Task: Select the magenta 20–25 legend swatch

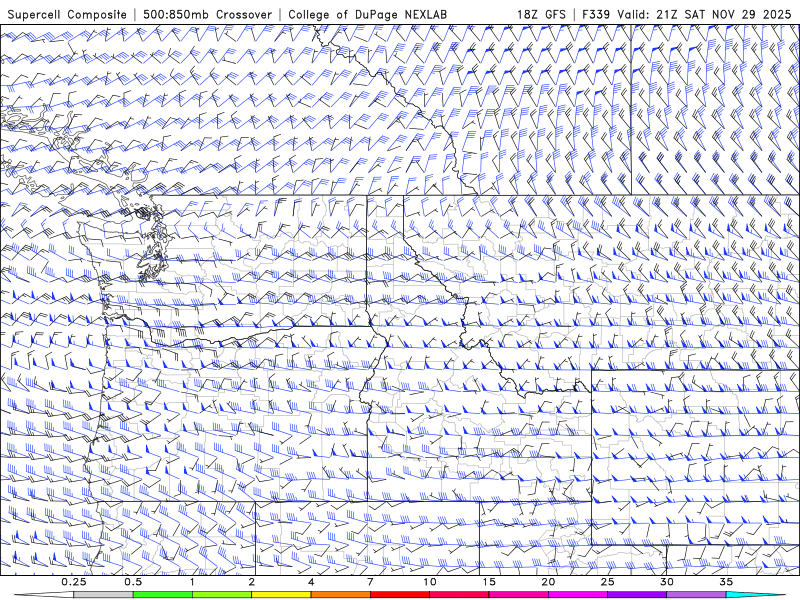Action: 578,595
